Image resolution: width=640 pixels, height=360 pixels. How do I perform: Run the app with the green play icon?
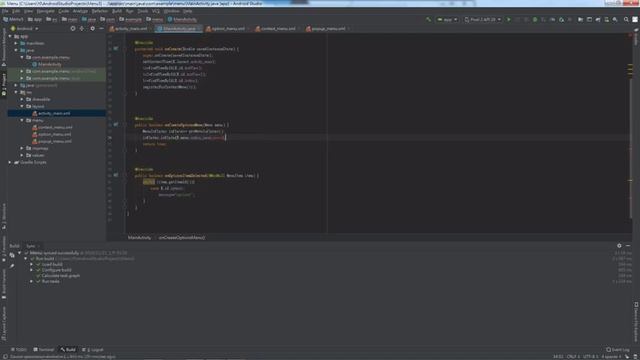pos(509,20)
